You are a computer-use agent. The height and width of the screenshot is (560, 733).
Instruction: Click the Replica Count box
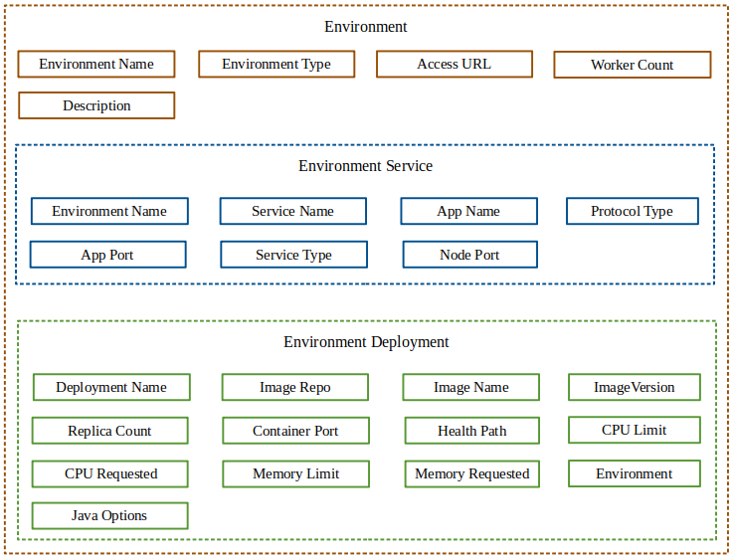(x=109, y=431)
